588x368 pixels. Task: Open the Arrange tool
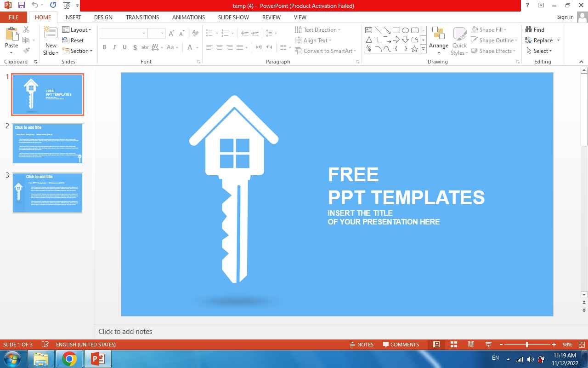point(438,39)
